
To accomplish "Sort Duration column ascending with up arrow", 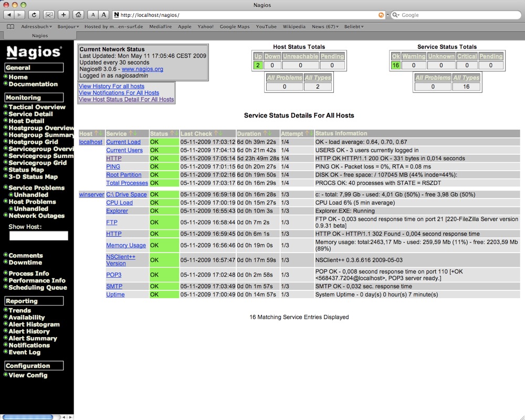I will pos(265,133).
